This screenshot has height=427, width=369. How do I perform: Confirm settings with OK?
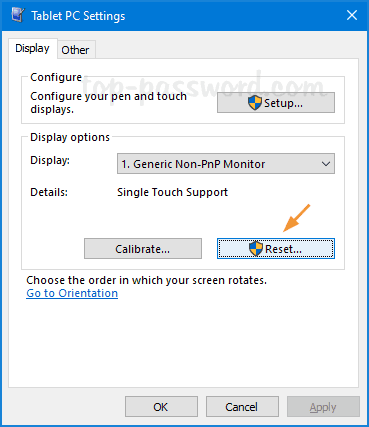pyautogui.click(x=161, y=407)
